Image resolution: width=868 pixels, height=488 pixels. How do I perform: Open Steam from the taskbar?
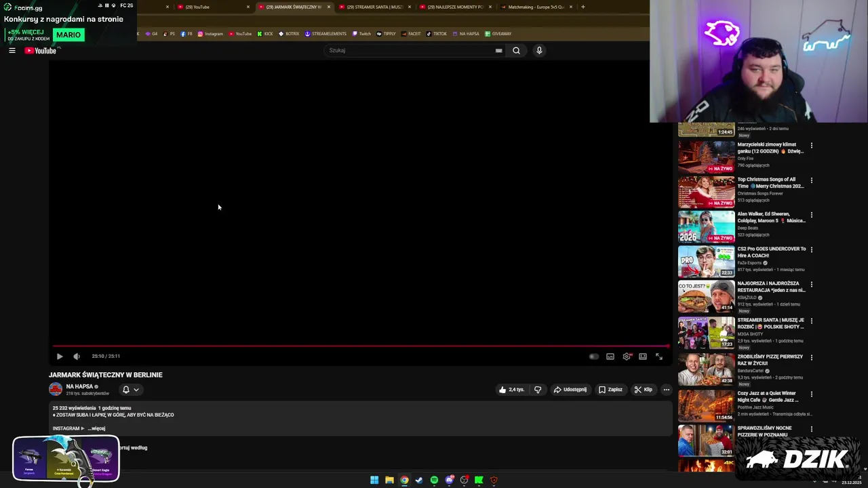pos(419,480)
